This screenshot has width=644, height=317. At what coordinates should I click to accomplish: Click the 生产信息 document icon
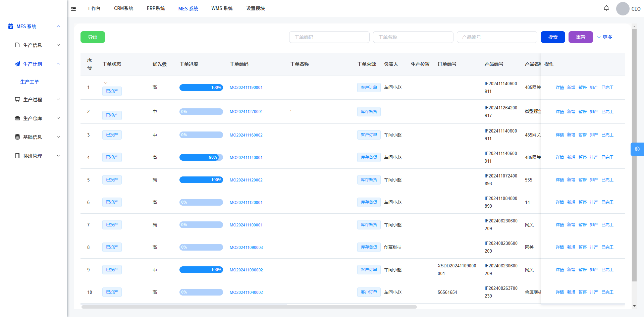pyautogui.click(x=17, y=45)
